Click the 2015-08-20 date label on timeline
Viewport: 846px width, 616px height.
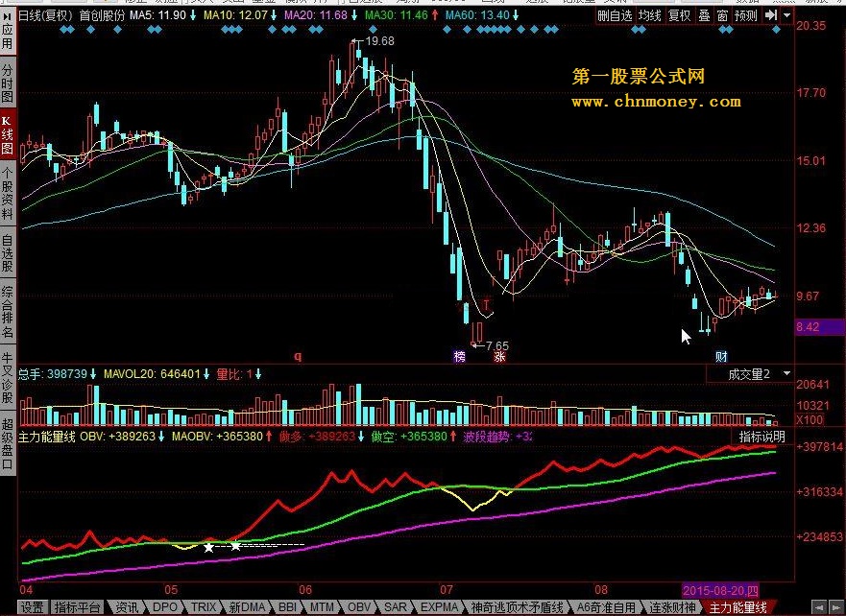721,590
